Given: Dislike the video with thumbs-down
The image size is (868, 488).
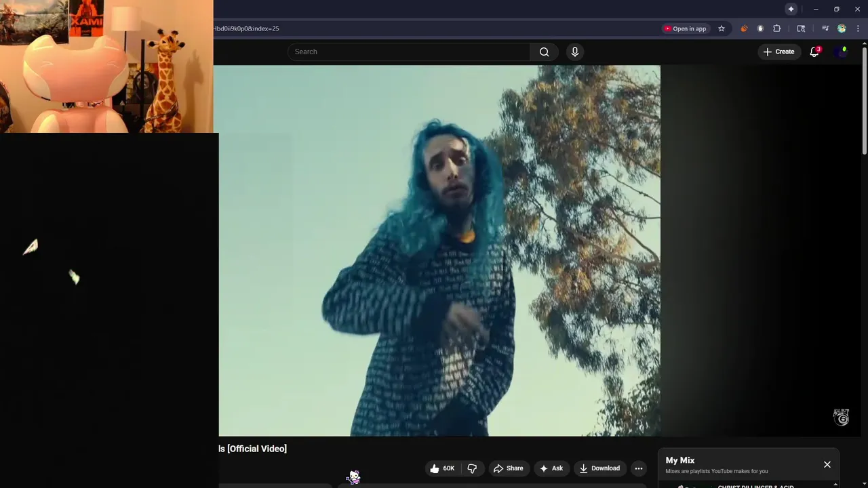Looking at the screenshot, I should click(x=472, y=468).
